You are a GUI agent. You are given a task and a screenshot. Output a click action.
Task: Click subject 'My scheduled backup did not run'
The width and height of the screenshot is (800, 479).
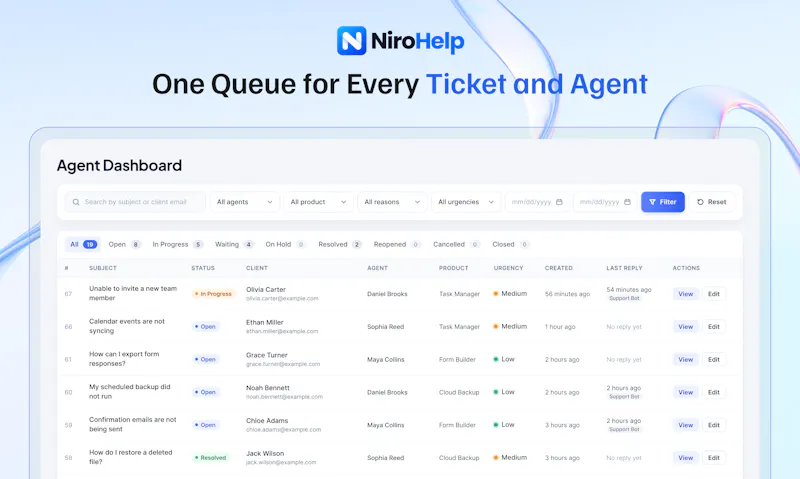(130, 391)
